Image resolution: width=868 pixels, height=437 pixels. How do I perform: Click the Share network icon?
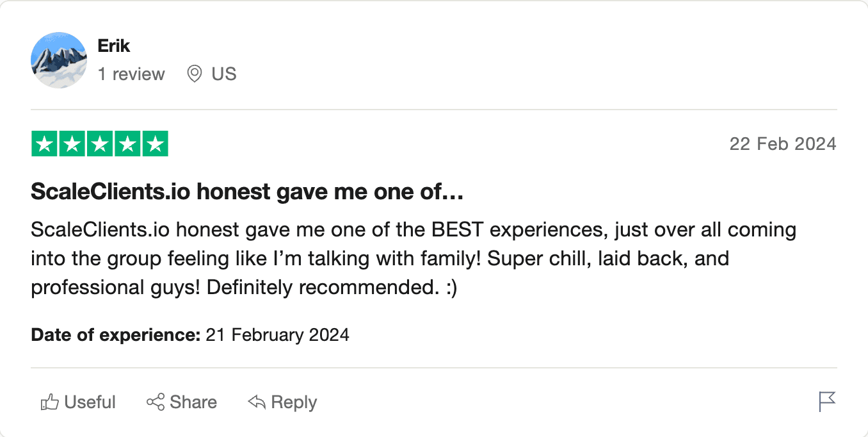(156, 402)
